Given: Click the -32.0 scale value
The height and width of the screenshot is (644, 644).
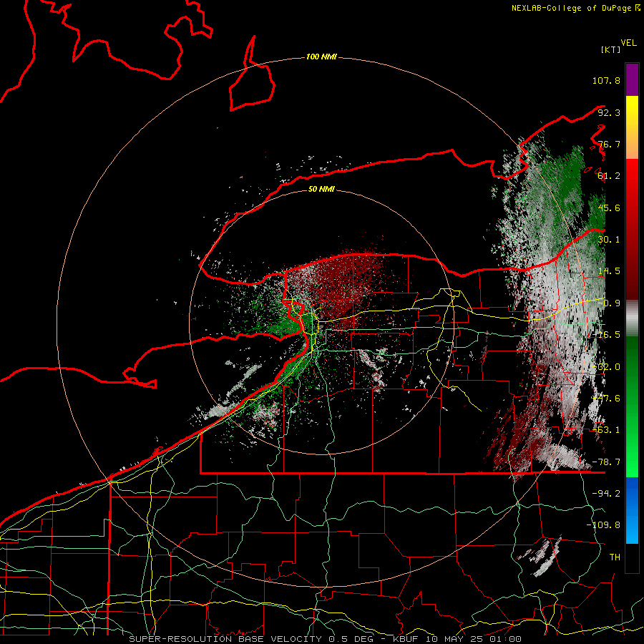Looking at the screenshot, I should (x=606, y=367).
